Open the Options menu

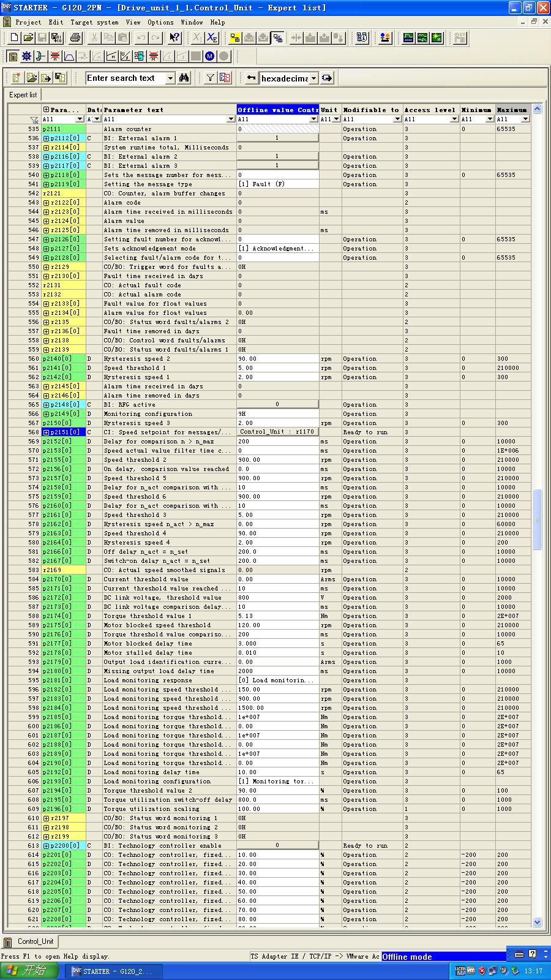160,22
